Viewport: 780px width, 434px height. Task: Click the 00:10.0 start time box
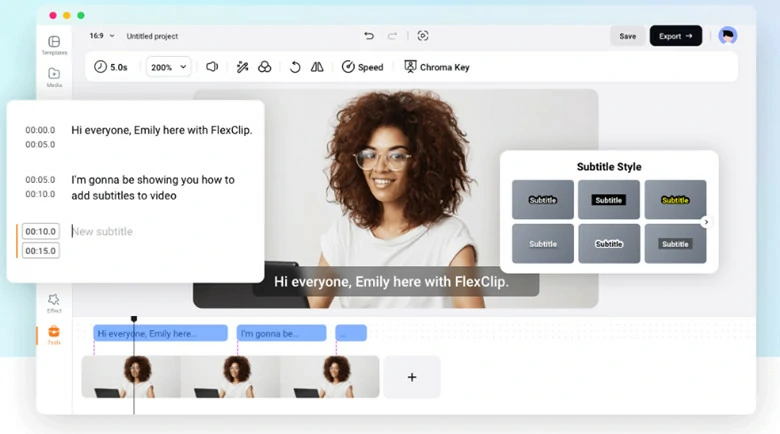click(41, 231)
